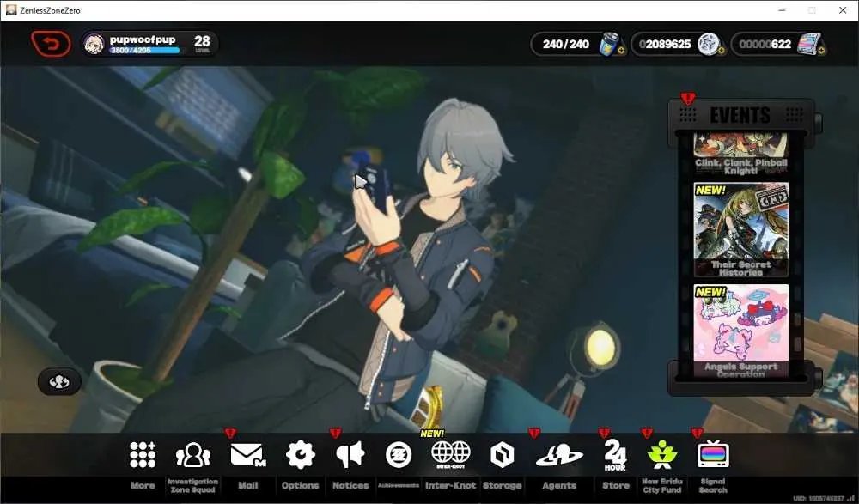This screenshot has width=859, height=504.
Task: Click the UID text in the corner
Action: pyautogui.click(x=819, y=499)
